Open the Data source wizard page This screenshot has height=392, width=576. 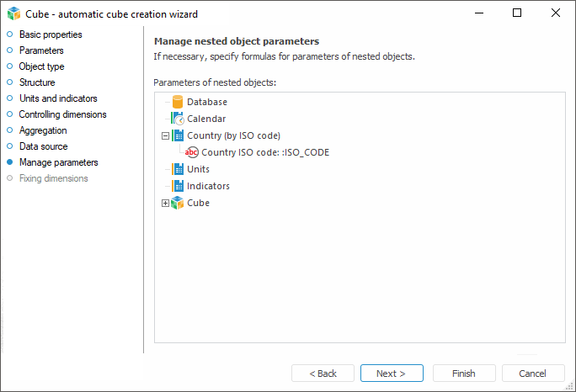point(43,146)
